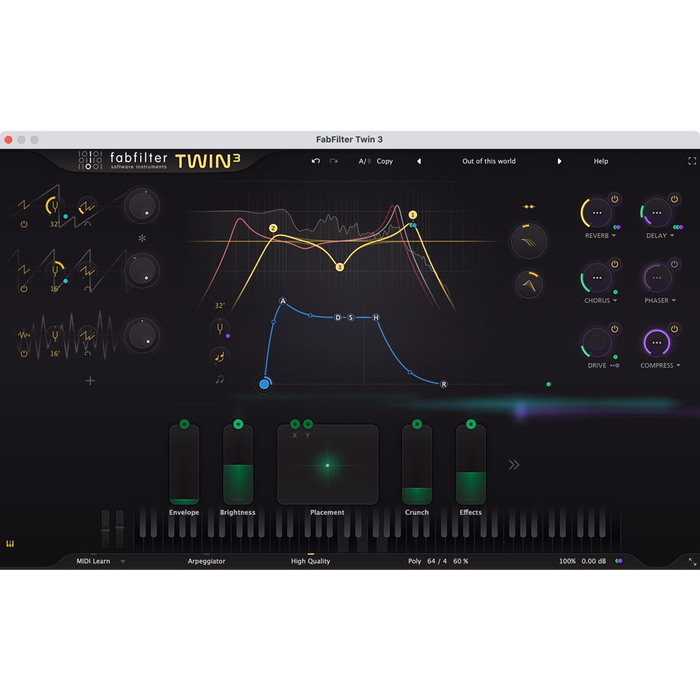Screen dimensions: 700x700
Task: Click the glide notes icon knob
Action: click(220, 356)
